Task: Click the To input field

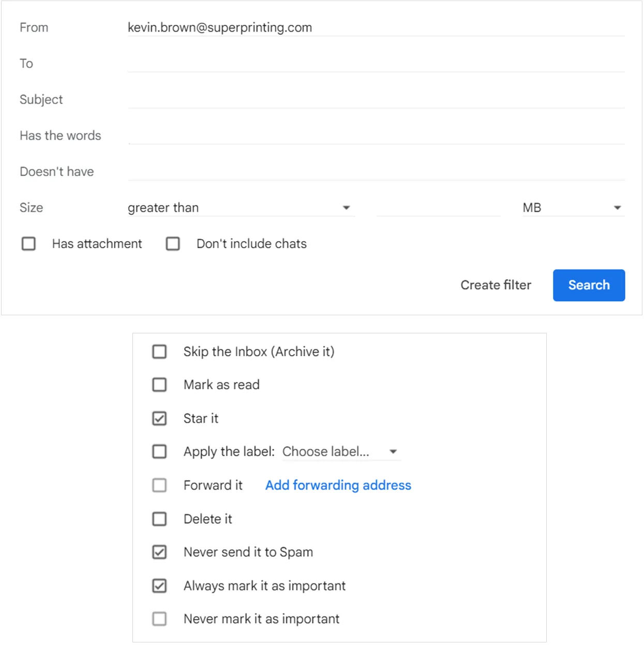Action: pyautogui.click(x=376, y=63)
